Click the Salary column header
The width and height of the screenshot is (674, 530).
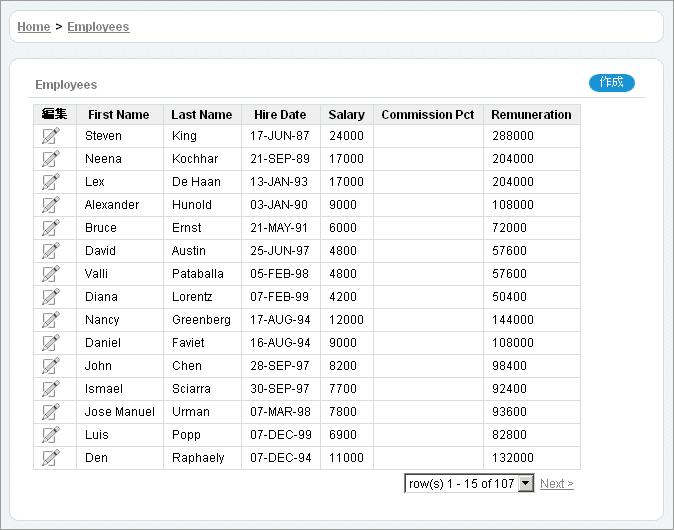[x=346, y=115]
